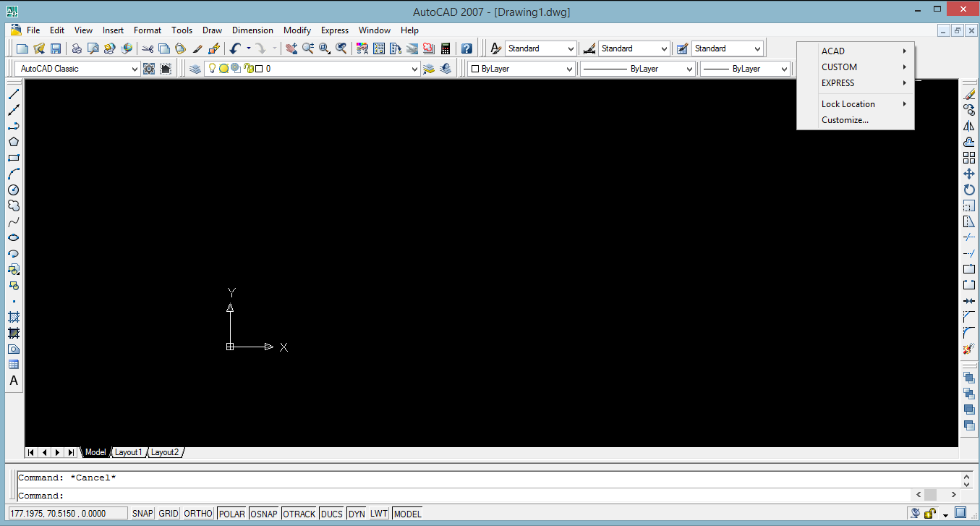Click Customize in the toolbar context menu
The height and width of the screenshot is (526, 980).
click(x=844, y=119)
